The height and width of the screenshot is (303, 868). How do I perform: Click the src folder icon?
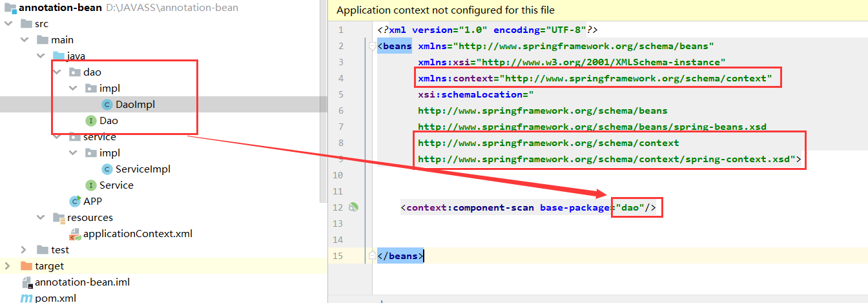(x=26, y=24)
